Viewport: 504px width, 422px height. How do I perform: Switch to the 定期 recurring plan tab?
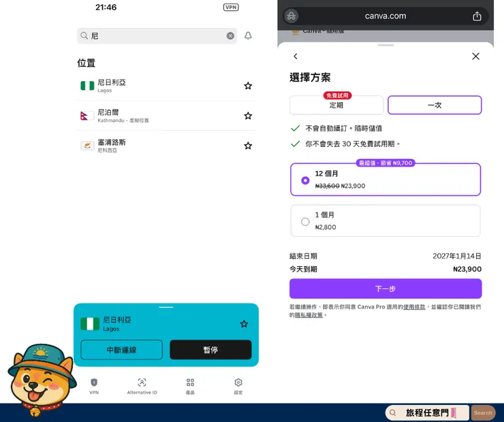click(336, 105)
